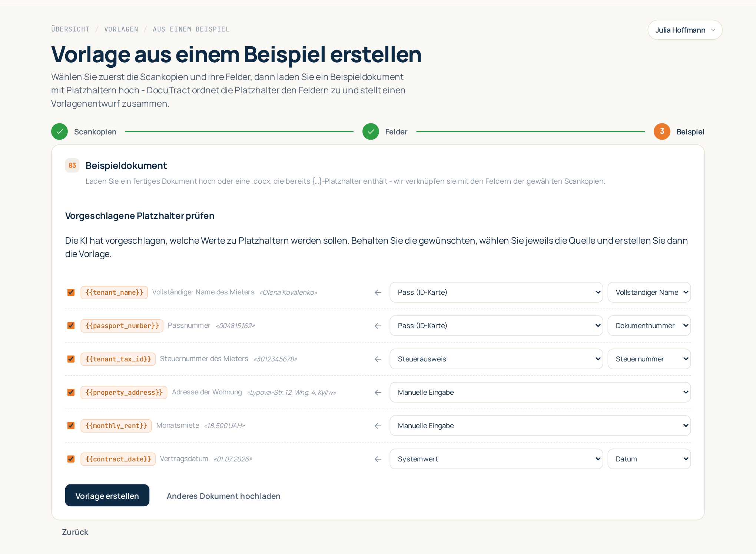The height and width of the screenshot is (554, 756).
Task: Click the Zurück link
Action: 75,532
